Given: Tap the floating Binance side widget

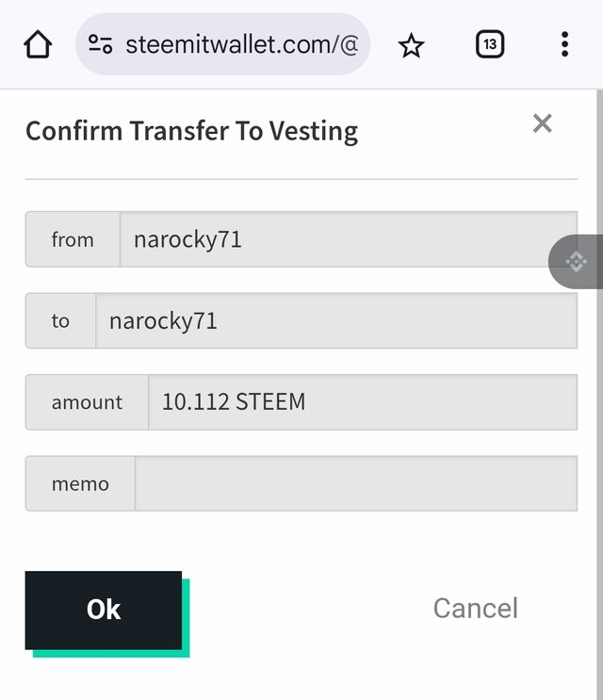Looking at the screenshot, I should coord(576,262).
